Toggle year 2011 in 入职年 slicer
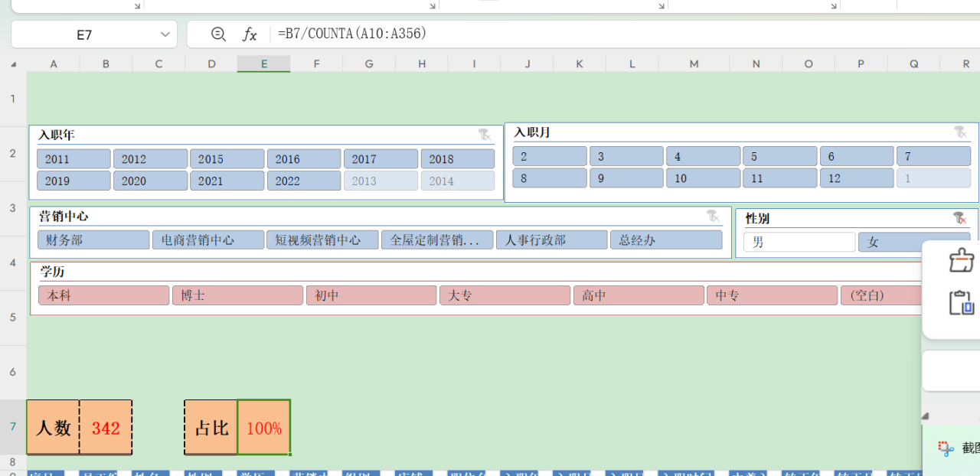The height and width of the screenshot is (476, 980). [x=73, y=159]
